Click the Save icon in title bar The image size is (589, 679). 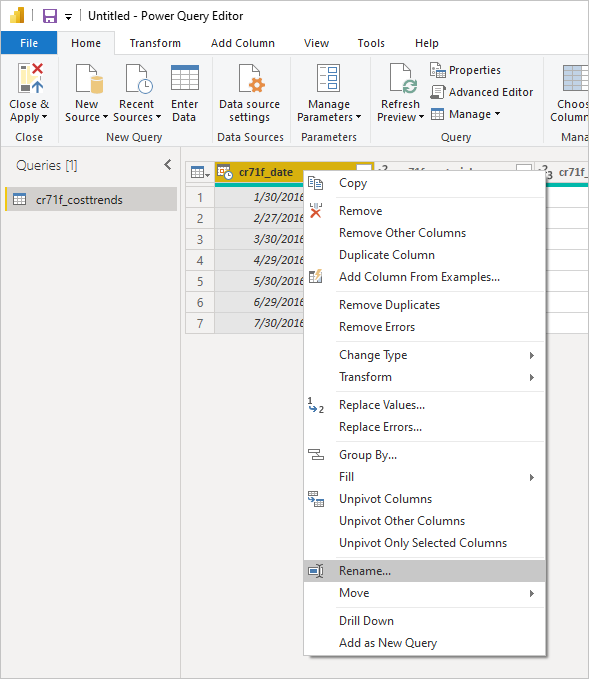pos(50,16)
